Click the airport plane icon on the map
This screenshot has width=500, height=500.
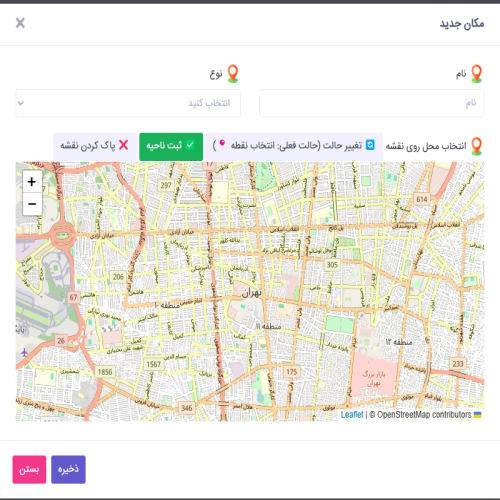click(24, 352)
